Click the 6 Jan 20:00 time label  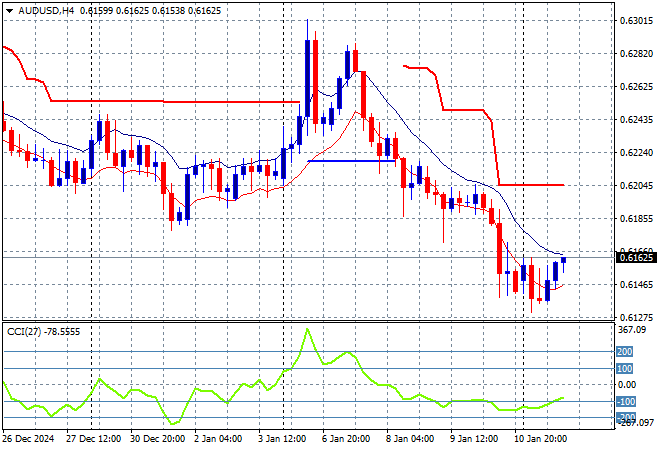(x=346, y=439)
